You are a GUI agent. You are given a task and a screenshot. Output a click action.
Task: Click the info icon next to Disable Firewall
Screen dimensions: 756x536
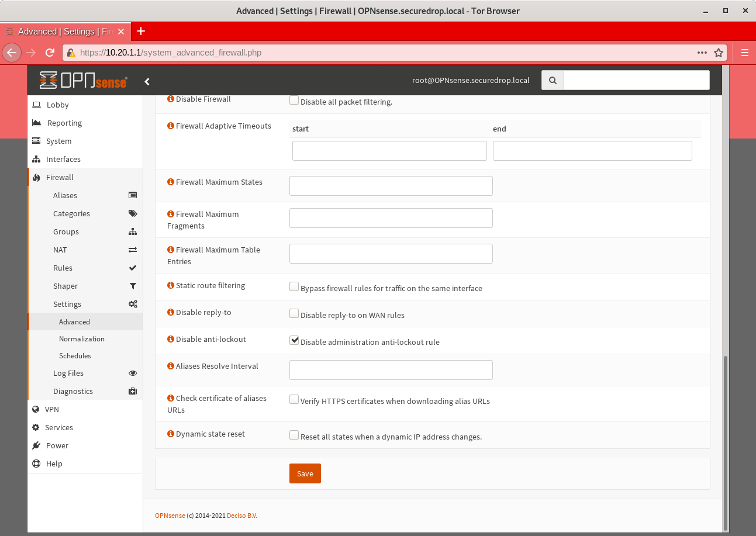[x=170, y=99]
